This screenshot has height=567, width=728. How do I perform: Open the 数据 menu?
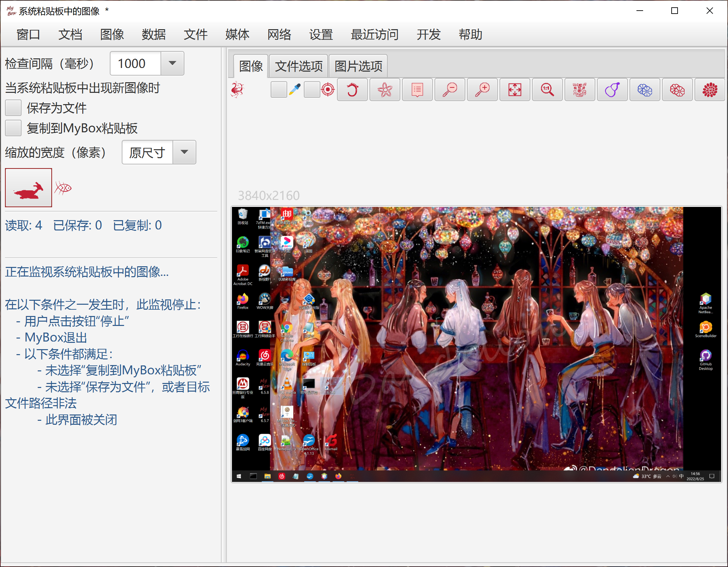(x=154, y=35)
